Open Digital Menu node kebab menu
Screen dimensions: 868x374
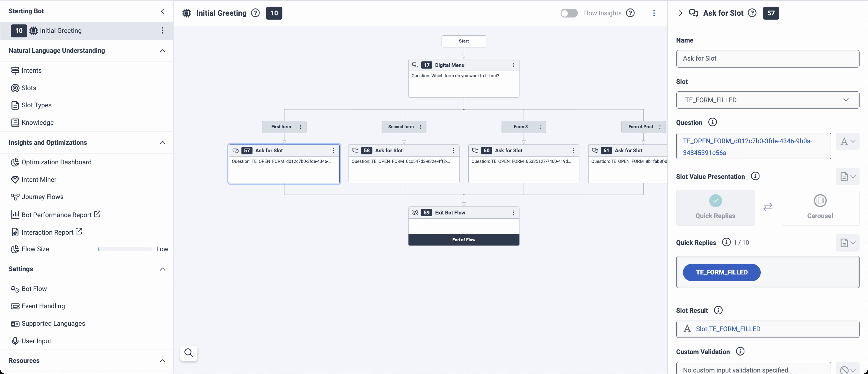(x=513, y=65)
